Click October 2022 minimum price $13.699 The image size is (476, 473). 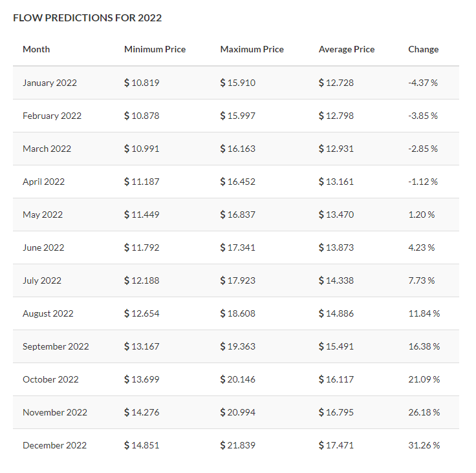coord(142,379)
